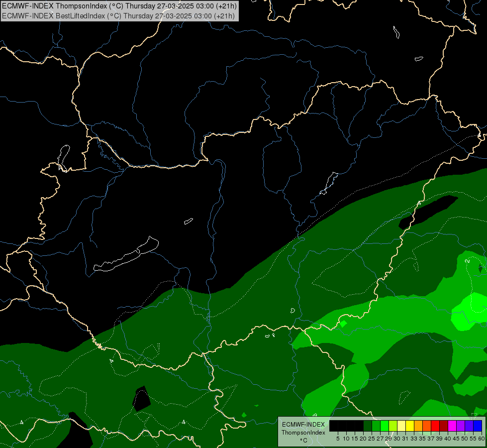Click the legend tick value 27
Screen dimensions: 487x448
click(380, 439)
